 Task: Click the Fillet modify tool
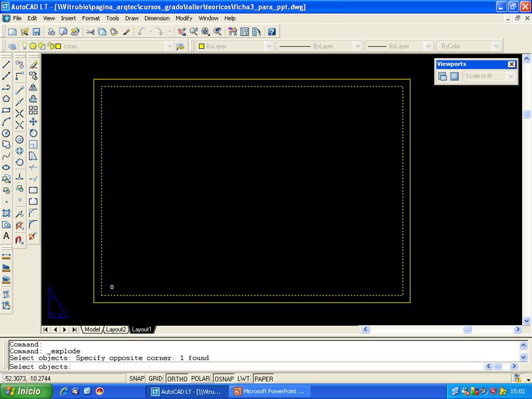coord(33,224)
